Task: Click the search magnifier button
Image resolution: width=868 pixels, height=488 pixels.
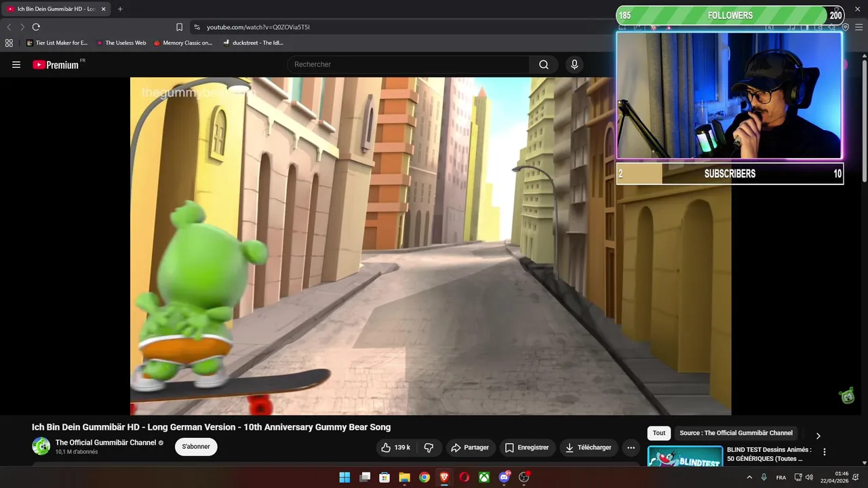Action: pos(544,64)
